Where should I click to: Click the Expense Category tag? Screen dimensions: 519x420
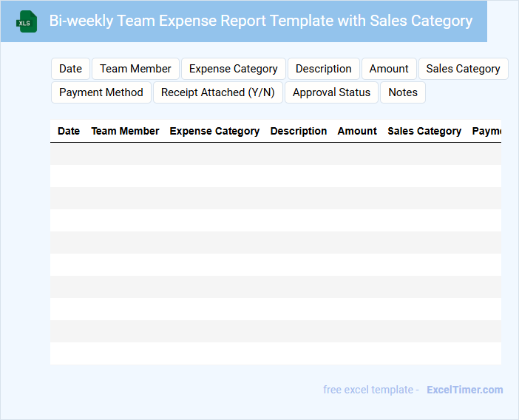click(233, 69)
